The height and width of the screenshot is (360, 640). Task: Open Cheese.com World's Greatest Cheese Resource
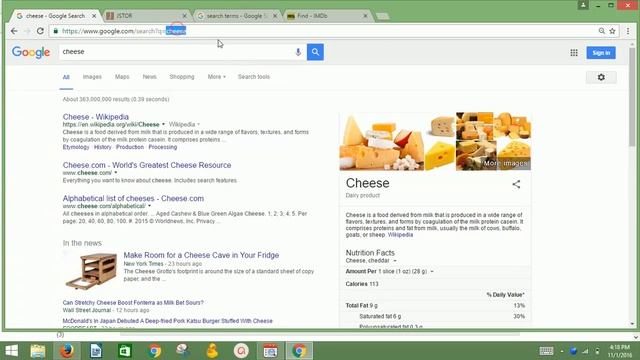pyautogui.click(x=147, y=165)
